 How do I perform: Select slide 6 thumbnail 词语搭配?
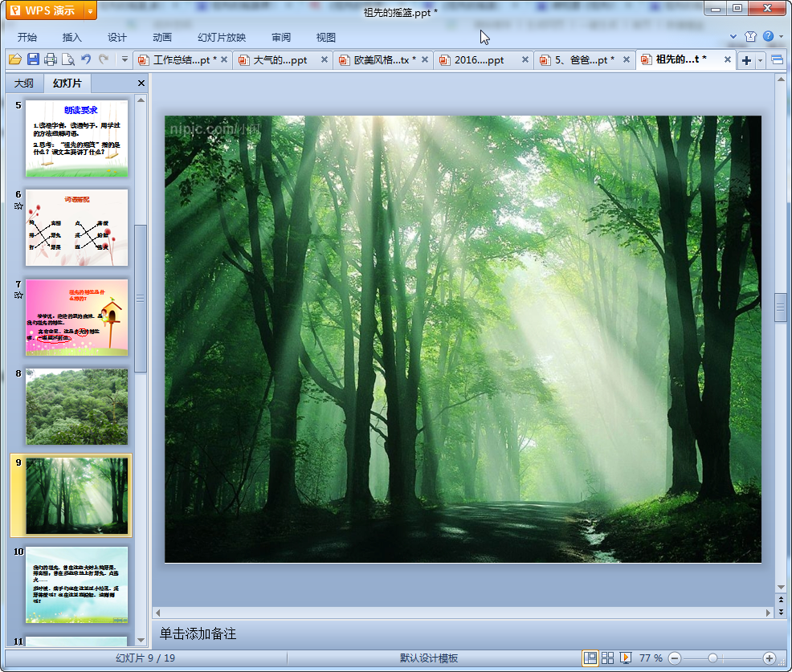coord(77,228)
